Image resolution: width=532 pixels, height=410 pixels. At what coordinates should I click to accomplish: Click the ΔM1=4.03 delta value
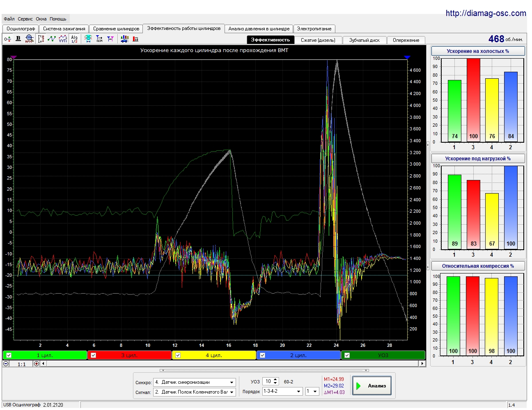point(334,392)
